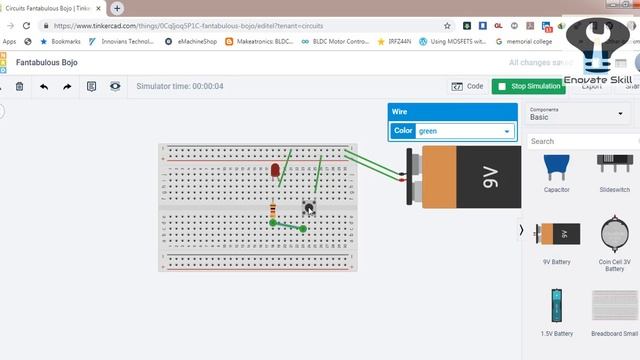Viewport: 640px width, 360px height.
Task: Click the site lock icon
Action: (46, 26)
